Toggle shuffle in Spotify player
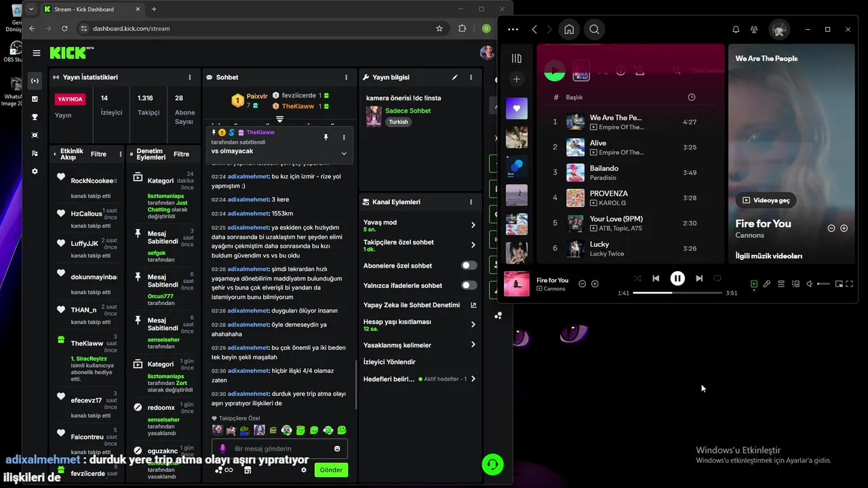The height and width of the screenshot is (488, 868). (x=637, y=278)
